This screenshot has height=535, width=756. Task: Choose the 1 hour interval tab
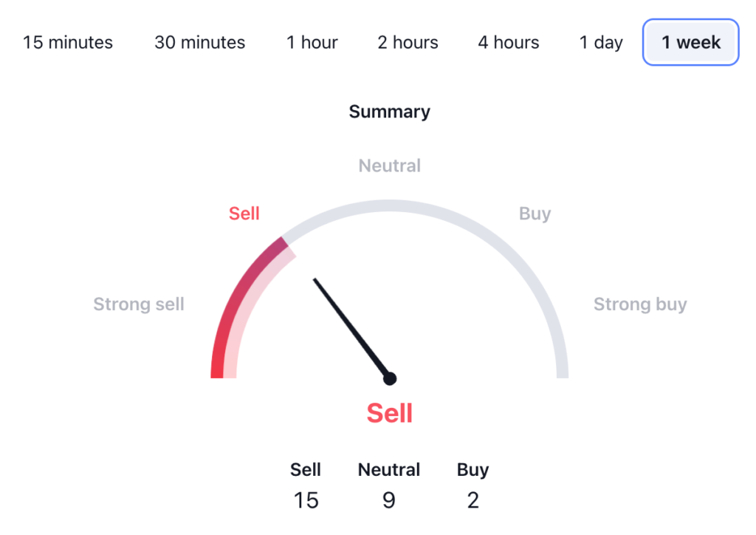click(x=312, y=42)
